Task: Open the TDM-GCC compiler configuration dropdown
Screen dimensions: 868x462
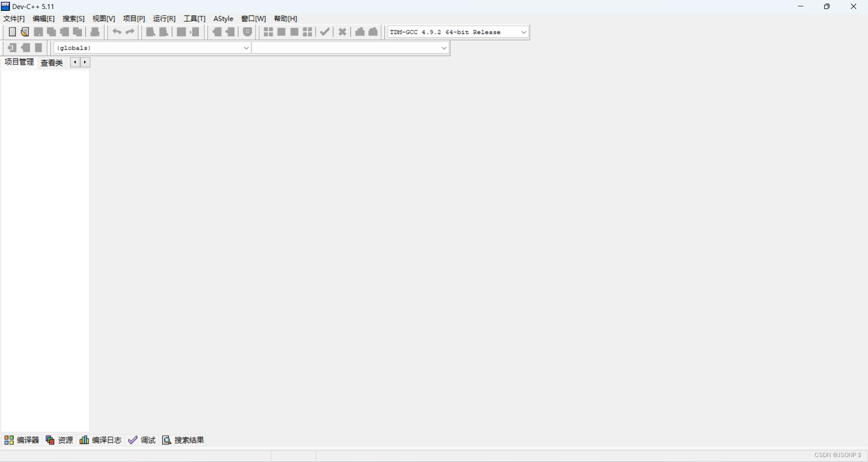Action: [x=523, y=32]
